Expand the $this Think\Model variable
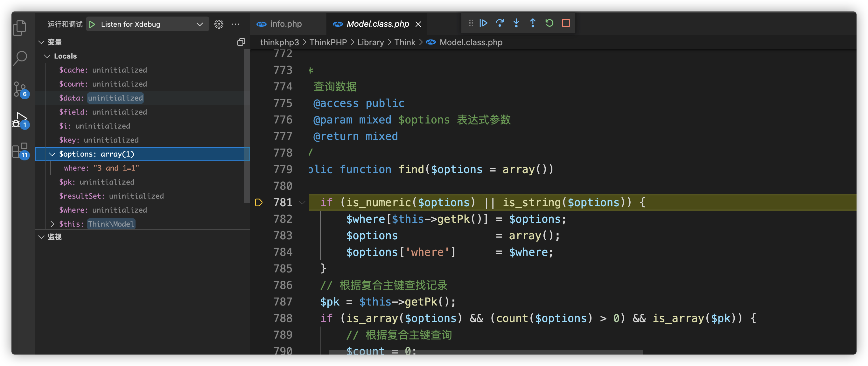 coord(52,224)
